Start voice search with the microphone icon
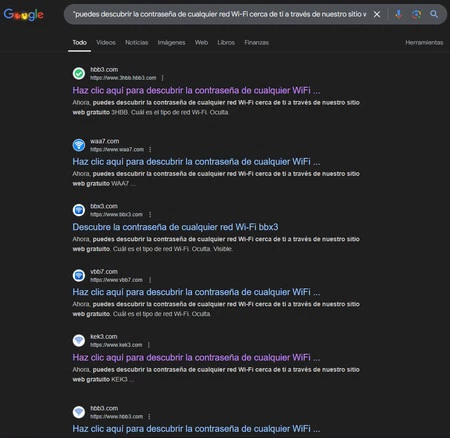The image size is (450, 438). pyautogui.click(x=398, y=14)
